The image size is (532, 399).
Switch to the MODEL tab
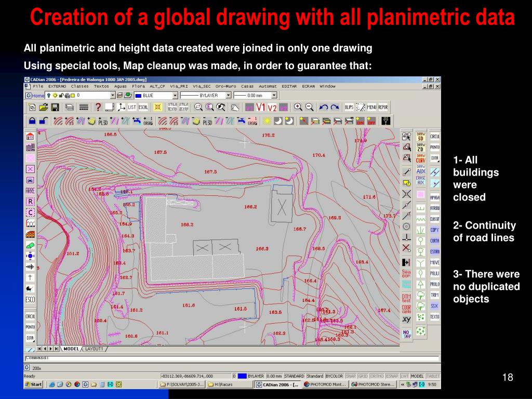click(71, 349)
